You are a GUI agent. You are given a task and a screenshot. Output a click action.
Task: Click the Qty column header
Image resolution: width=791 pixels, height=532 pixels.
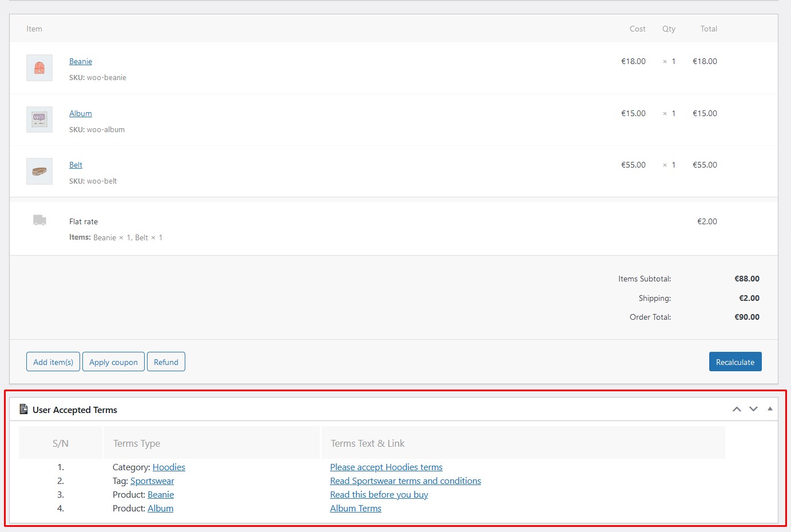tap(669, 29)
